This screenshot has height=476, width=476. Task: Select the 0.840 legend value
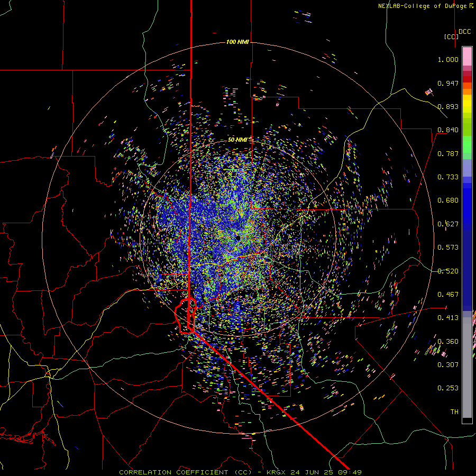tap(448, 130)
